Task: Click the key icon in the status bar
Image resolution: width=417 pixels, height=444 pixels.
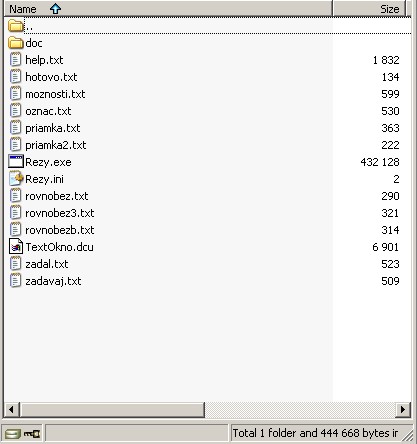Action: (32, 434)
